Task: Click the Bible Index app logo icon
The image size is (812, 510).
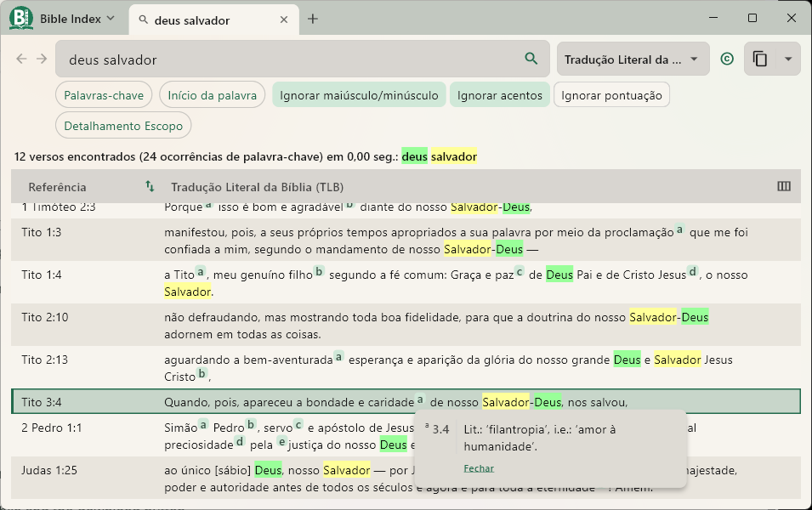Action: pyautogui.click(x=21, y=18)
